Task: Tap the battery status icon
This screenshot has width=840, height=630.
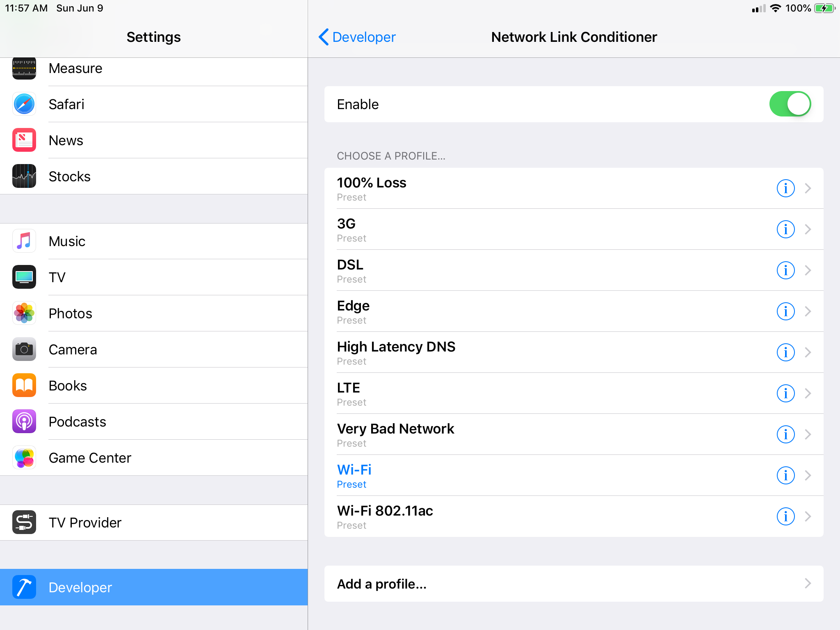Action: click(825, 8)
